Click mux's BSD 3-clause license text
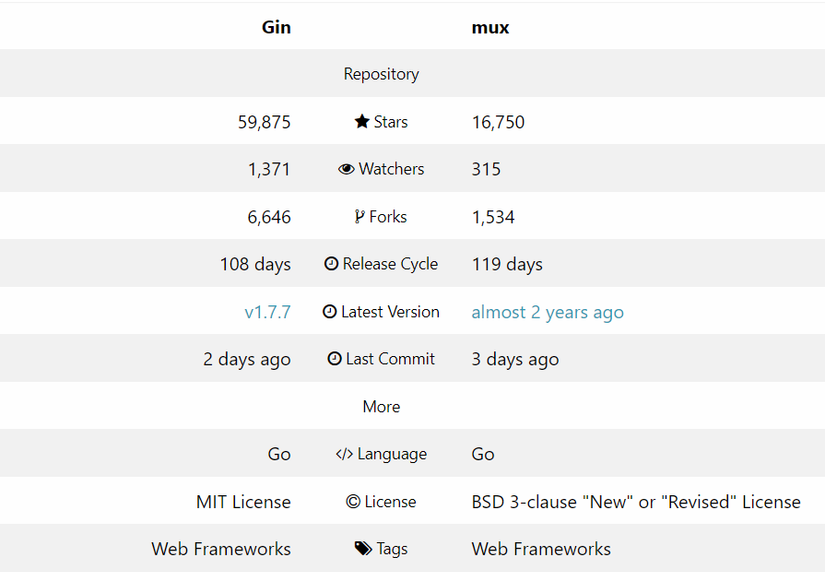Screen dimensions: 825x572 point(636,502)
